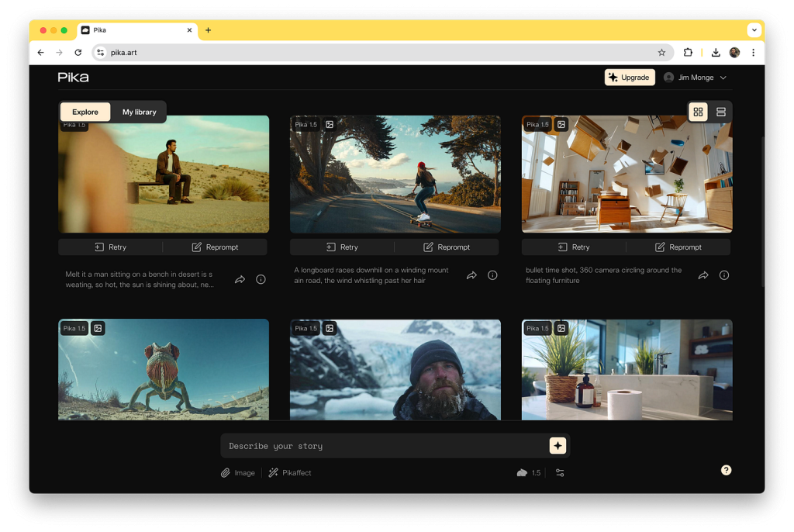Click the sparkle generate button in prompt bar
Viewport: 794px width, 532px height.
click(x=558, y=445)
